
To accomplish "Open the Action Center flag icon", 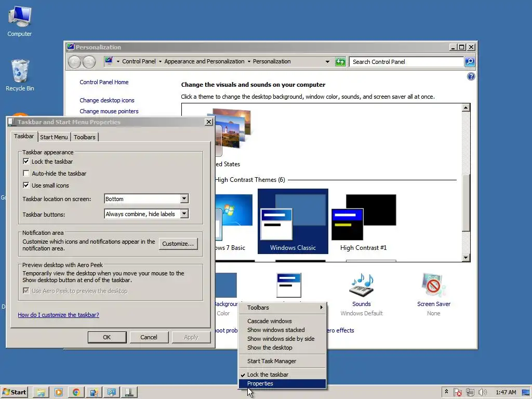I will [x=457, y=392].
